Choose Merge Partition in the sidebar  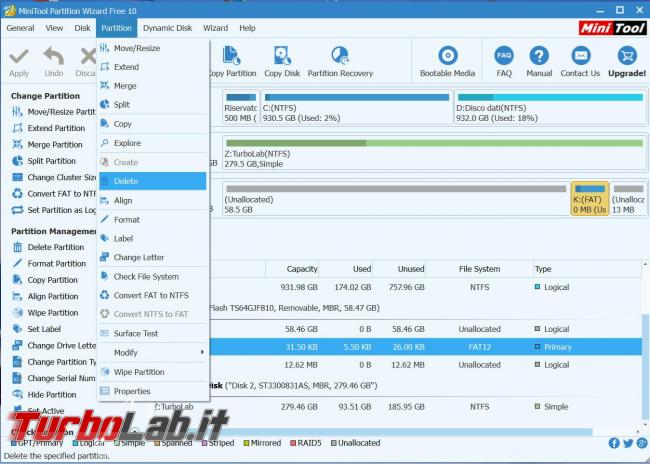(x=47, y=144)
